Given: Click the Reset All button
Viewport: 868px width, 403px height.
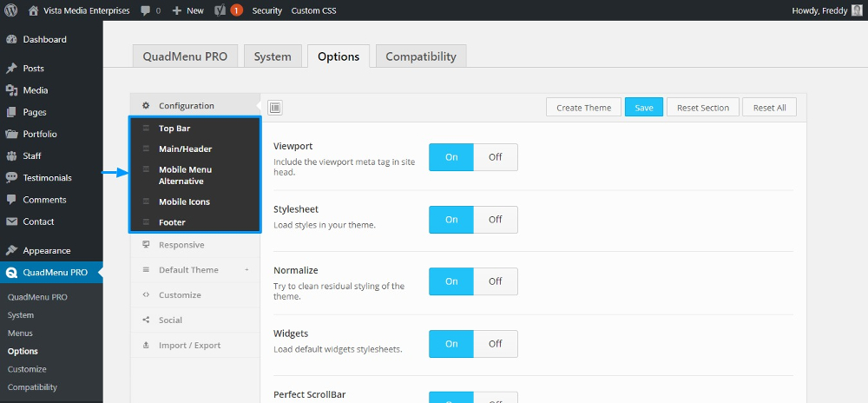Looking at the screenshot, I should (x=769, y=108).
